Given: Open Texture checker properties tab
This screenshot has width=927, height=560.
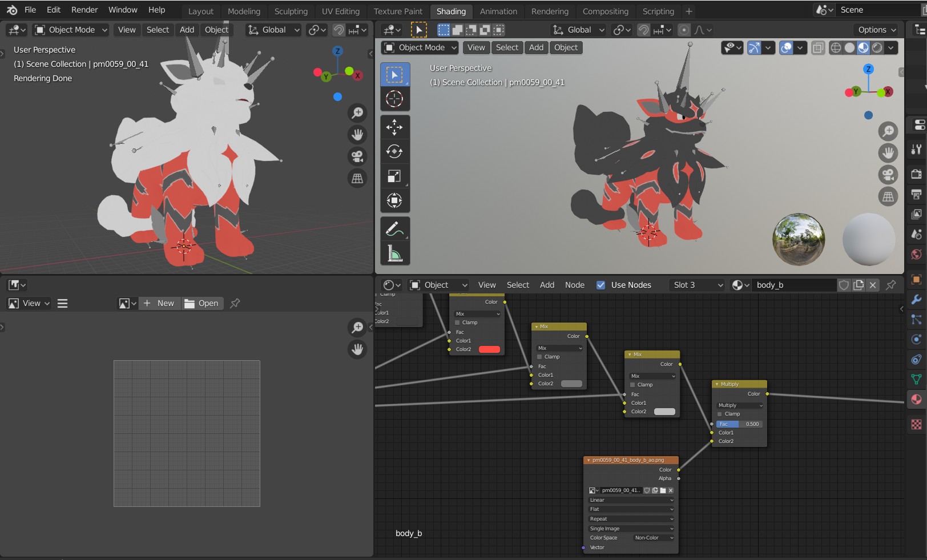Looking at the screenshot, I should pos(916,424).
